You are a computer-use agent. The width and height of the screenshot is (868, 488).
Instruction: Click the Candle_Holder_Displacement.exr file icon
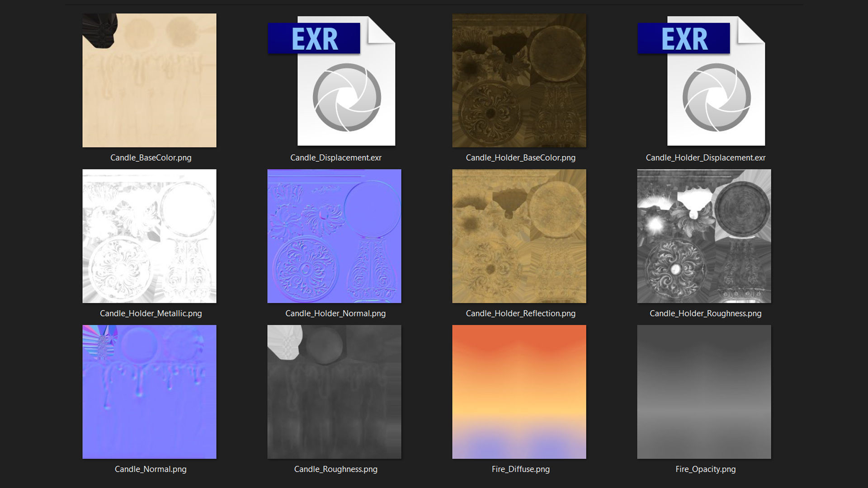(704, 81)
